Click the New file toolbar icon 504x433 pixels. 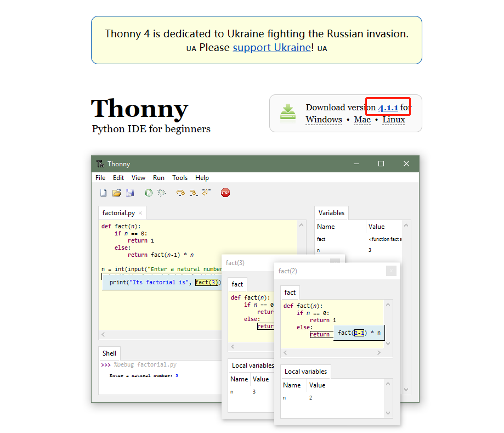tap(103, 193)
